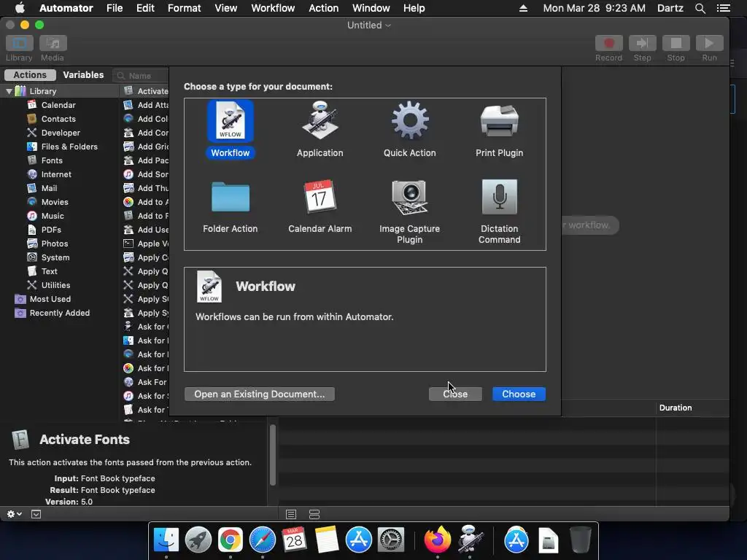Viewport: 747px width, 560px height.
Task: Open the Format menu
Action: (x=185, y=8)
